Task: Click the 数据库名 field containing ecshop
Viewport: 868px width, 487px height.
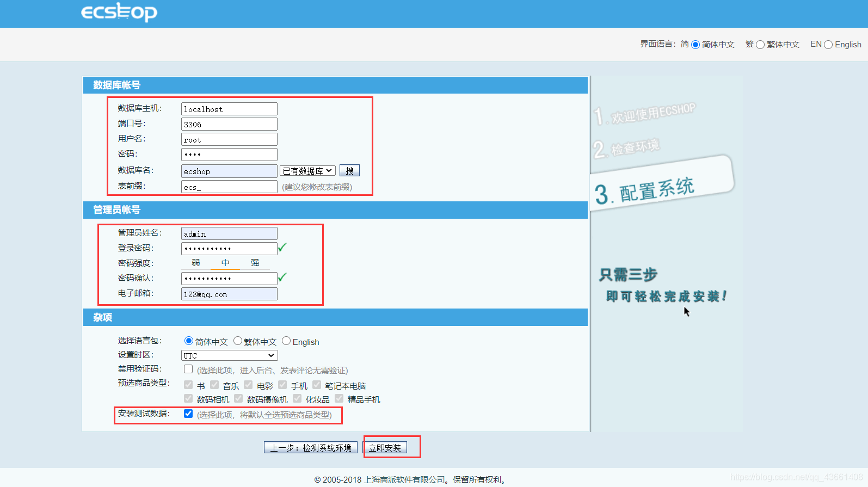Action: (x=229, y=171)
